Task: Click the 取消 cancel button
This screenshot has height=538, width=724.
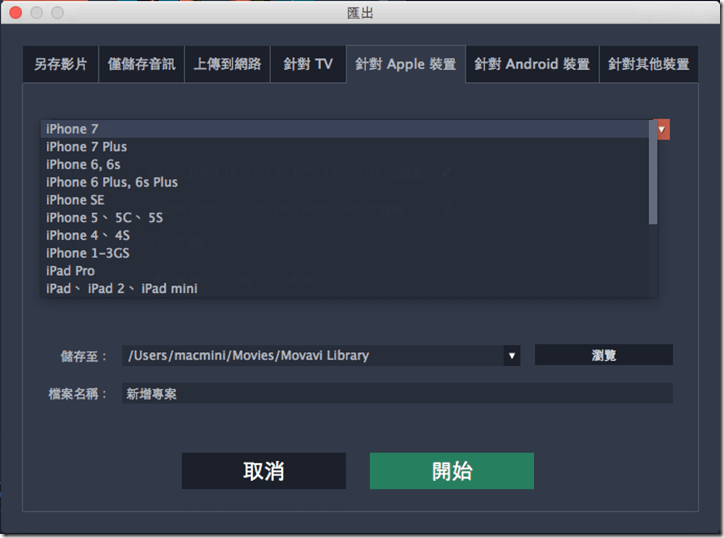Action: coord(264,471)
